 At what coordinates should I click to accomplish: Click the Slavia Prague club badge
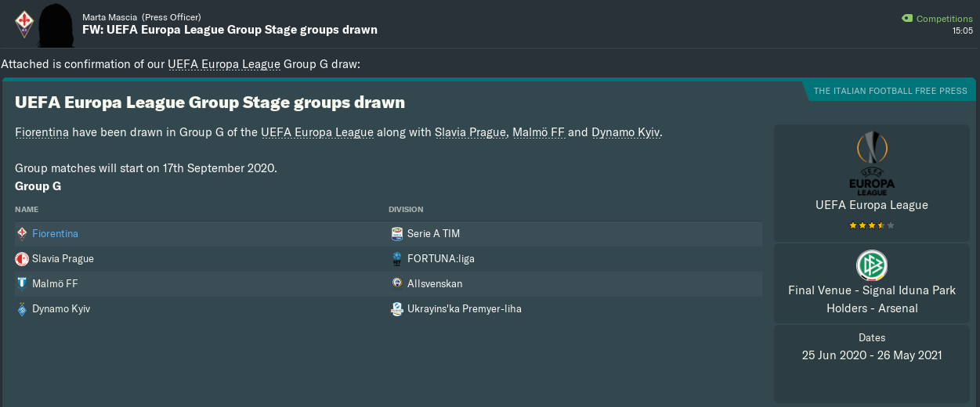22,258
